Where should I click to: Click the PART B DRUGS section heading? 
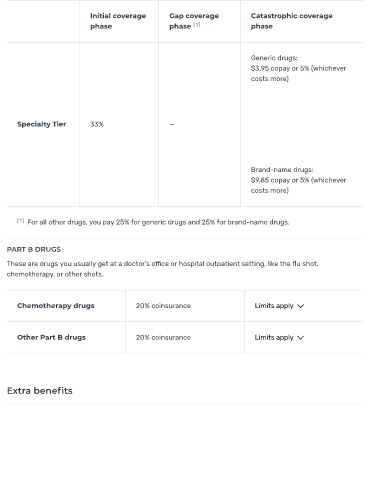click(x=34, y=249)
